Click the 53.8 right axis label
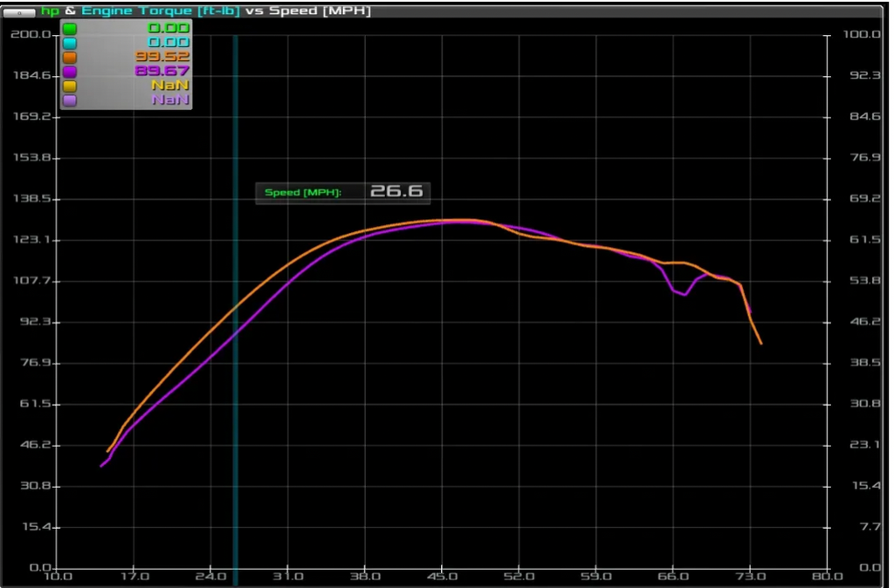Screen dimensions: 894x588 865,281
